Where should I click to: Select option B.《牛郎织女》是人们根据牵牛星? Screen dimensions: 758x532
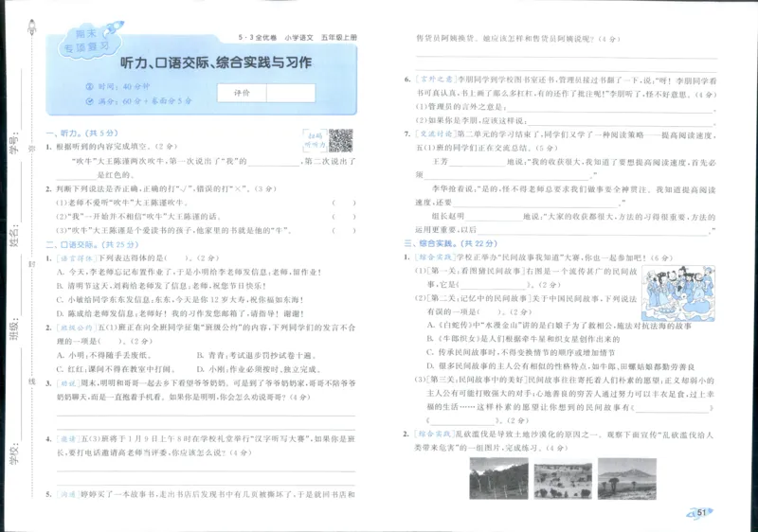(523, 339)
